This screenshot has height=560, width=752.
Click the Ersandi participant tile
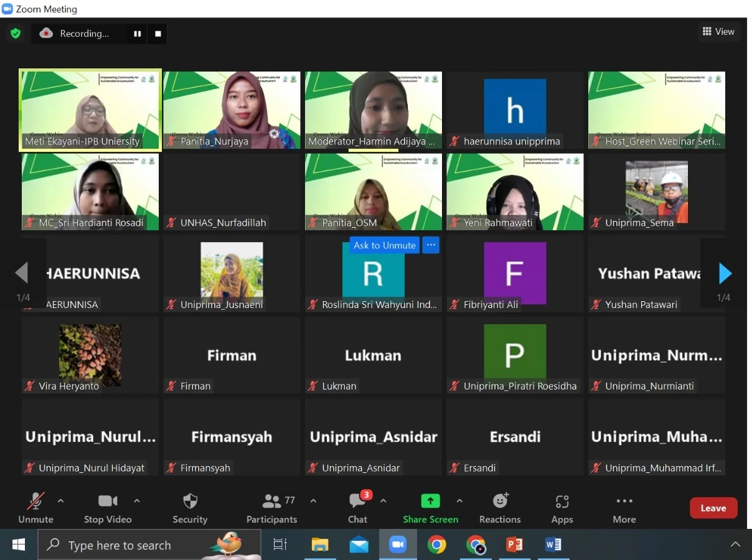515,437
